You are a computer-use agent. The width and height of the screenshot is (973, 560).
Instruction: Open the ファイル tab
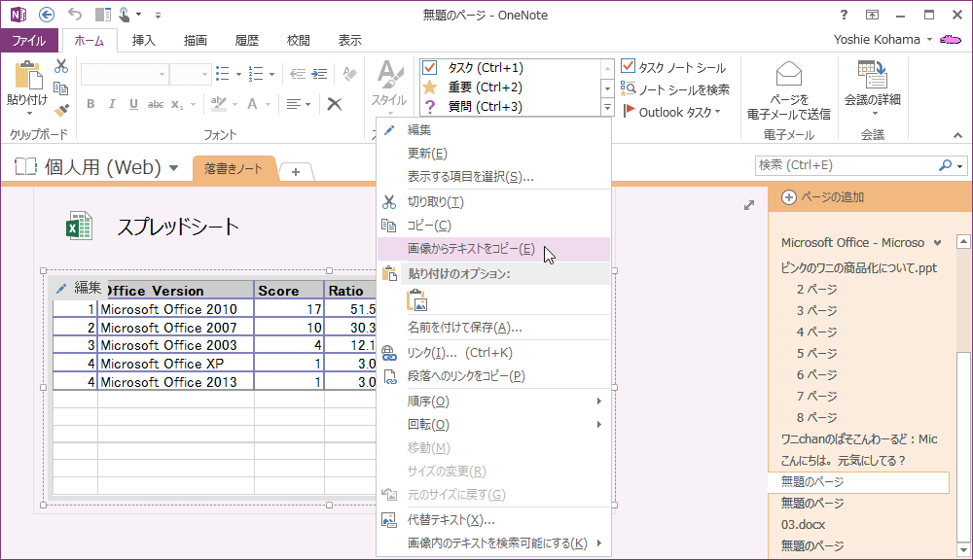point(29,40)
